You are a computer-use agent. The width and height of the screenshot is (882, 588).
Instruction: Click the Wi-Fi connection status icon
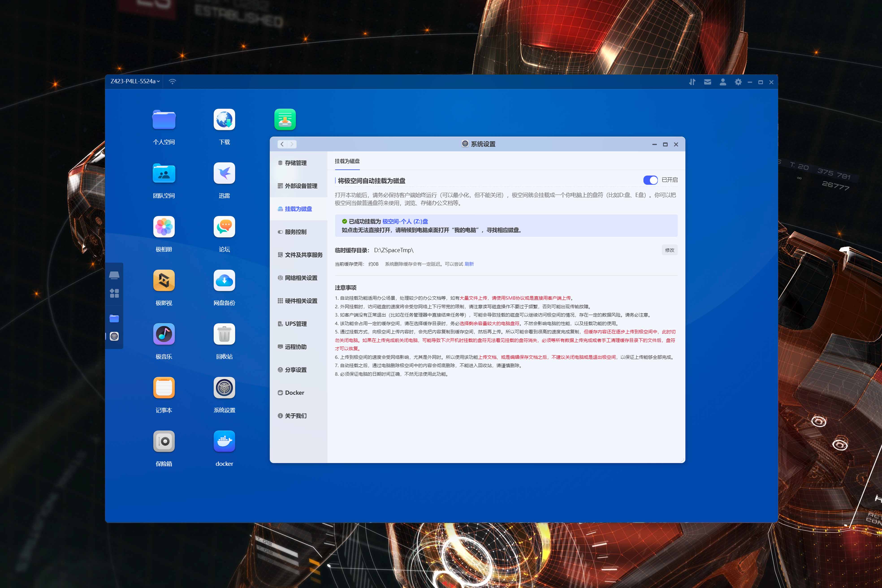172,81
